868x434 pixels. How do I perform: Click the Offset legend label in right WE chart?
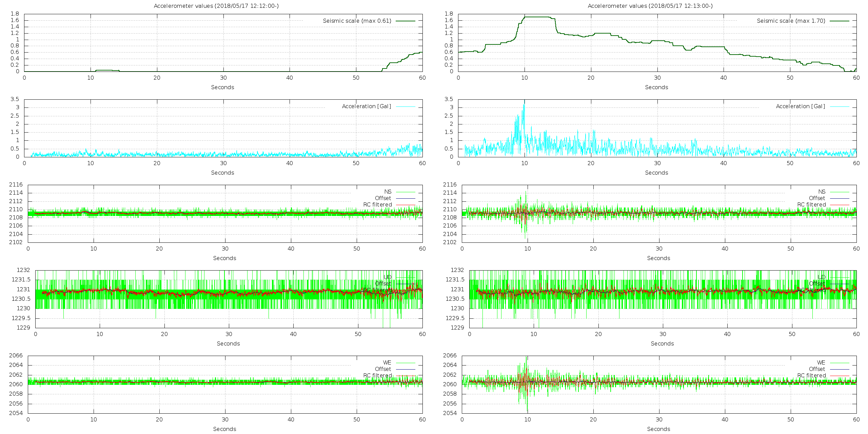817,369
